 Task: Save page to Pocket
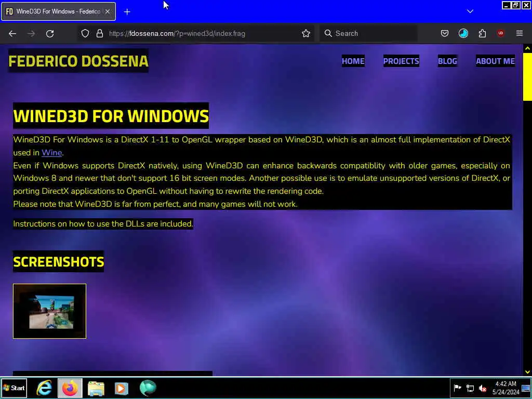point(445,33)
